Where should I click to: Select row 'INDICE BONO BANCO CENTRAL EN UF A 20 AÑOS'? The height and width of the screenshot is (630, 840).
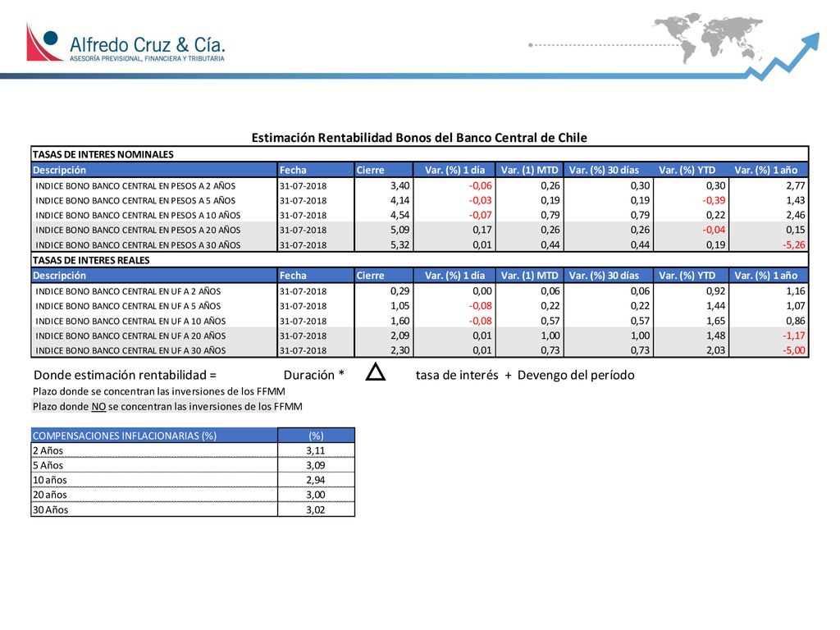[420, 336]
